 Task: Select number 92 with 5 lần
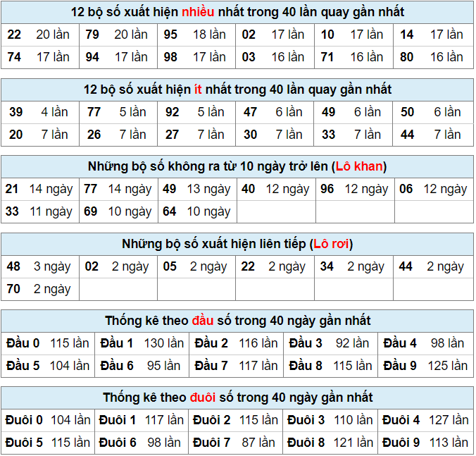coord(196,112)
